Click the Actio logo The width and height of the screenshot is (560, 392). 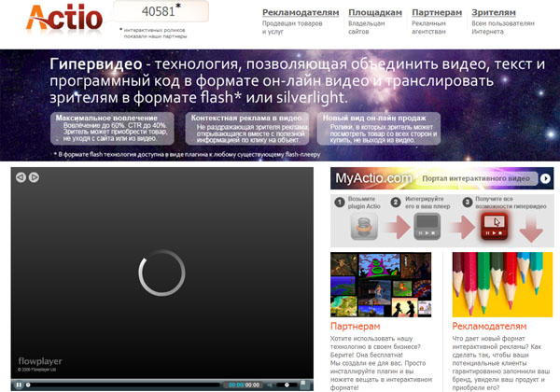(64, 18)
